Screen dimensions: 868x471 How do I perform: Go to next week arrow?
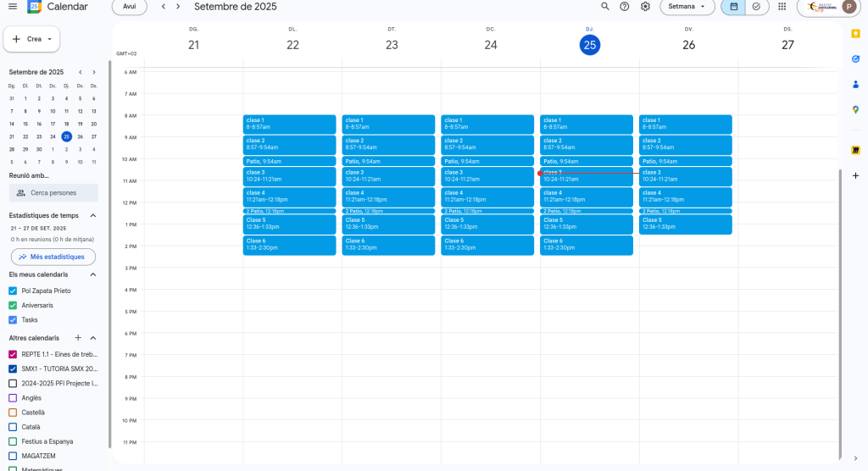coord(178,6)
